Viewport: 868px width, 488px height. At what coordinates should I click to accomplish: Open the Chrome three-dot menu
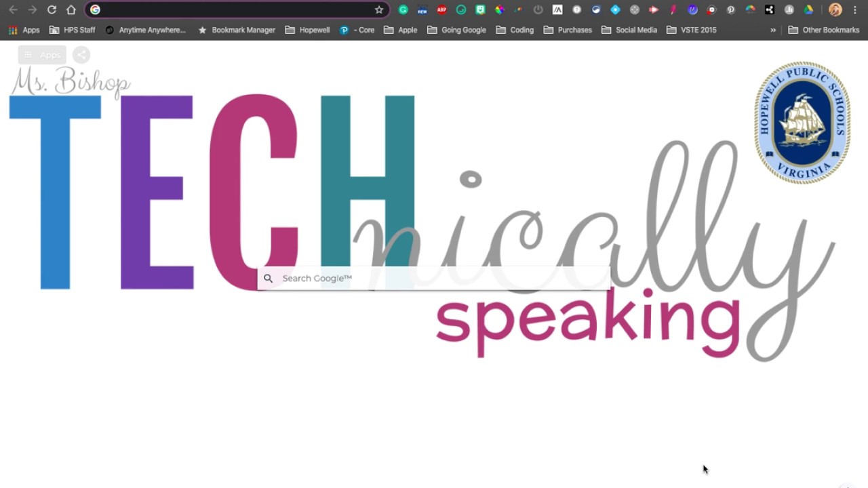pyautogui.click(x=855, y=9)
